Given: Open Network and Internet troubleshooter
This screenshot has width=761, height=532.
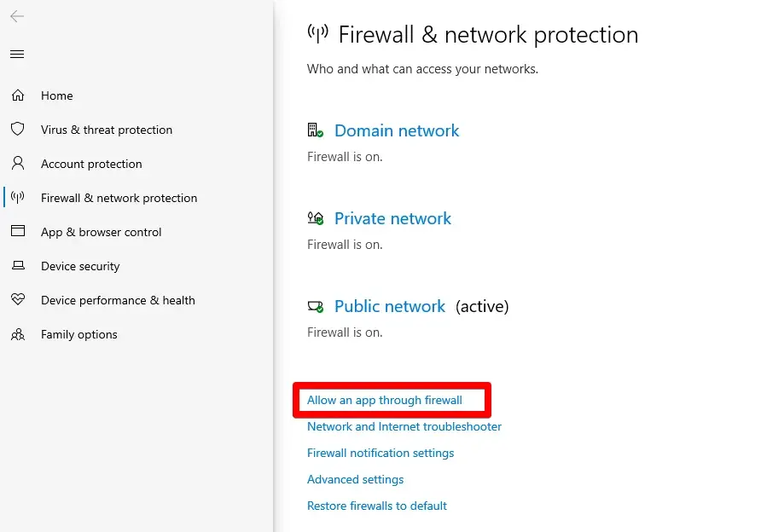Looking at the screenshot, I should (x=404, y=426).
